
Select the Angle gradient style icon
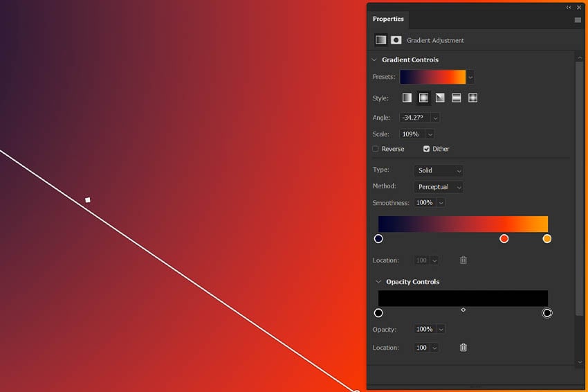[x=440, y=98]
